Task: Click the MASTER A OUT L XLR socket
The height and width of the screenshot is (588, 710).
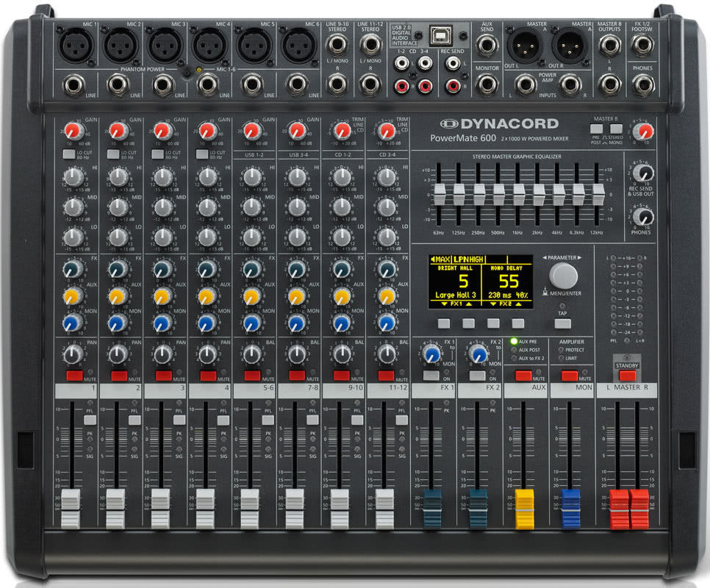Action: tap(525, 45)
